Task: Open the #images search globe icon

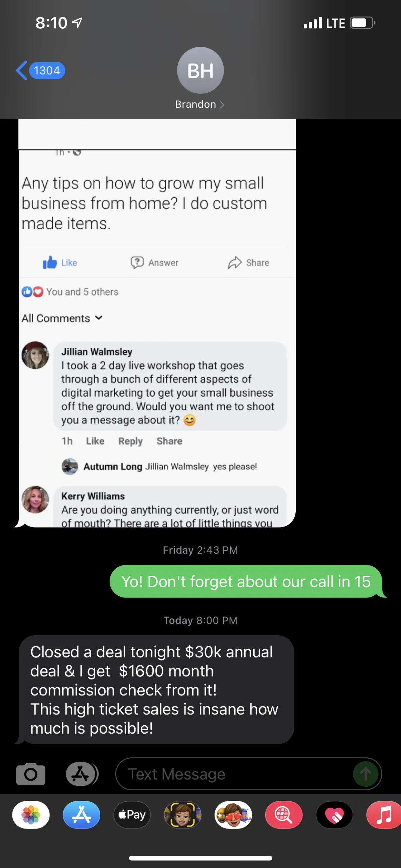Action: 284,815
